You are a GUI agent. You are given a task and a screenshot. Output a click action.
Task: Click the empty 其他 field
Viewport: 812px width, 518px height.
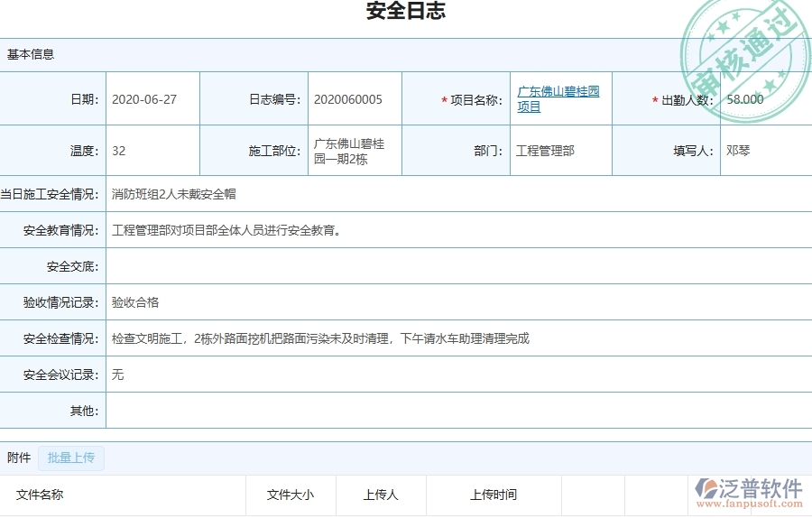coord(451,411)
